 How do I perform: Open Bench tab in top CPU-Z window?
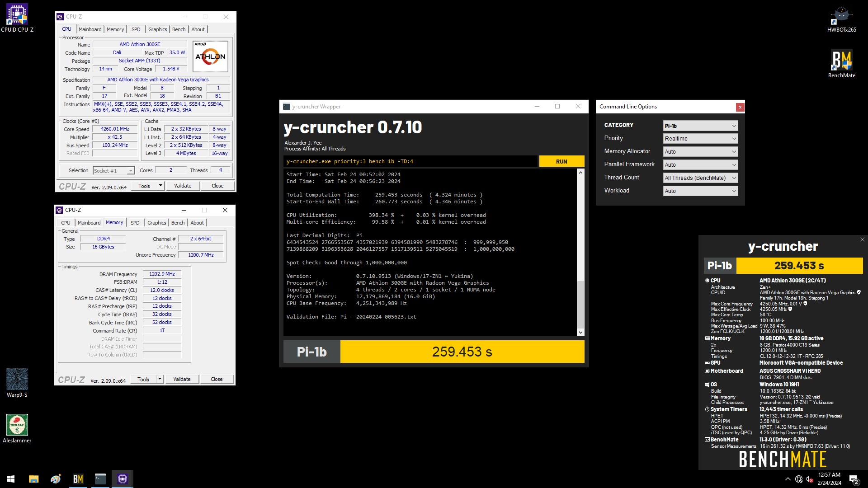point(179,29)
